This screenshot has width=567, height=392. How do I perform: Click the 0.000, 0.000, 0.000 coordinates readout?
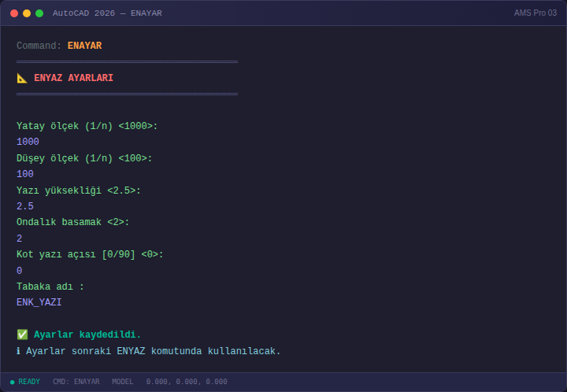[x=187, y=382]
